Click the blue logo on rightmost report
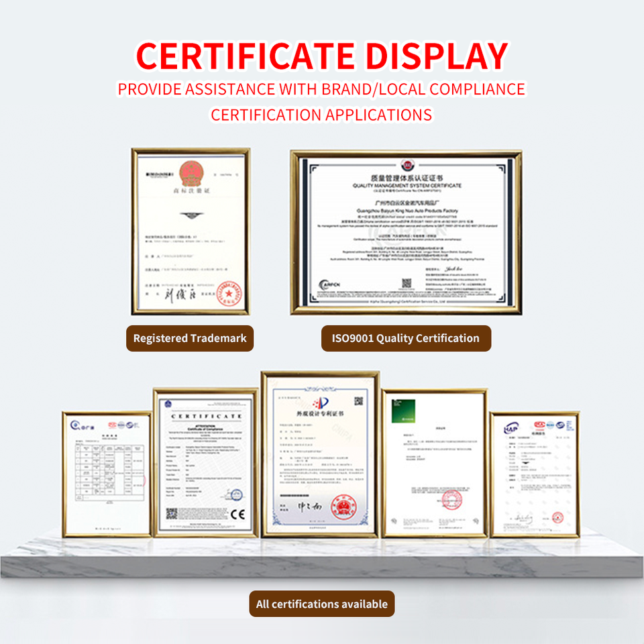The height and width of the screenshot is (644, 644). 511,427
